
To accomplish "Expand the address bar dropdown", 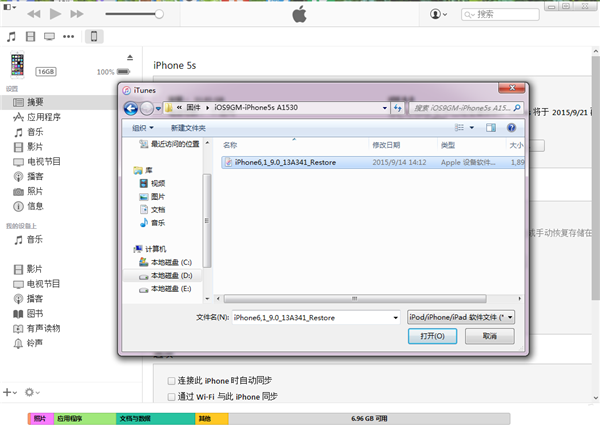I will [385, 108].
